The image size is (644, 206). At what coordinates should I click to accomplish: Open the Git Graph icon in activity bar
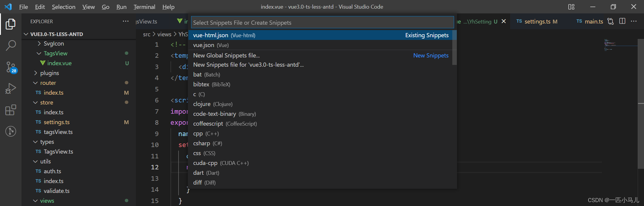[11, 131]
